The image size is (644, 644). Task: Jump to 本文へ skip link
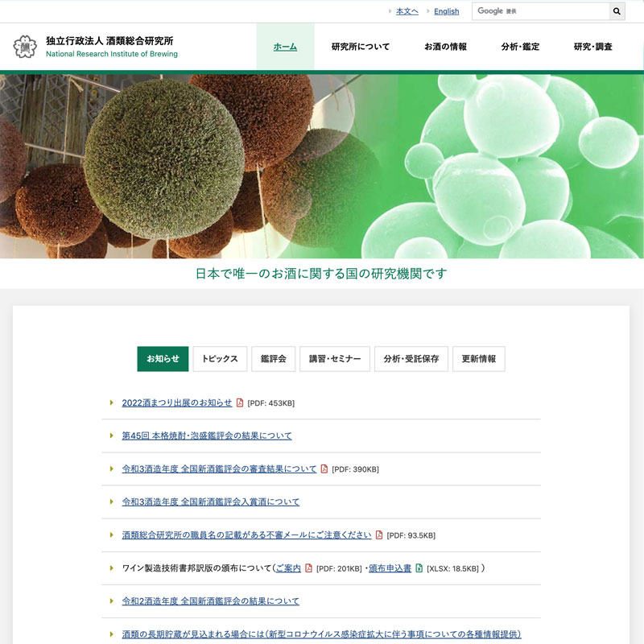point(407,11)
